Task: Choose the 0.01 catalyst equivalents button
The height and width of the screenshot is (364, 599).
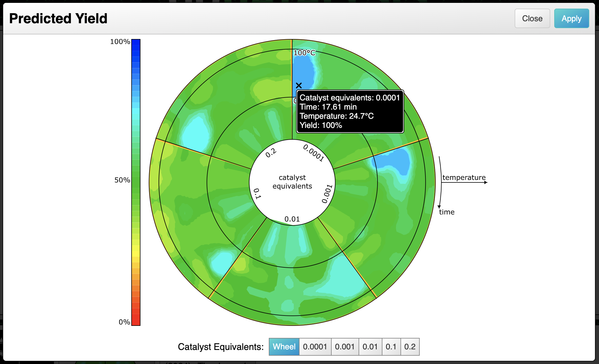Action: 370,347
